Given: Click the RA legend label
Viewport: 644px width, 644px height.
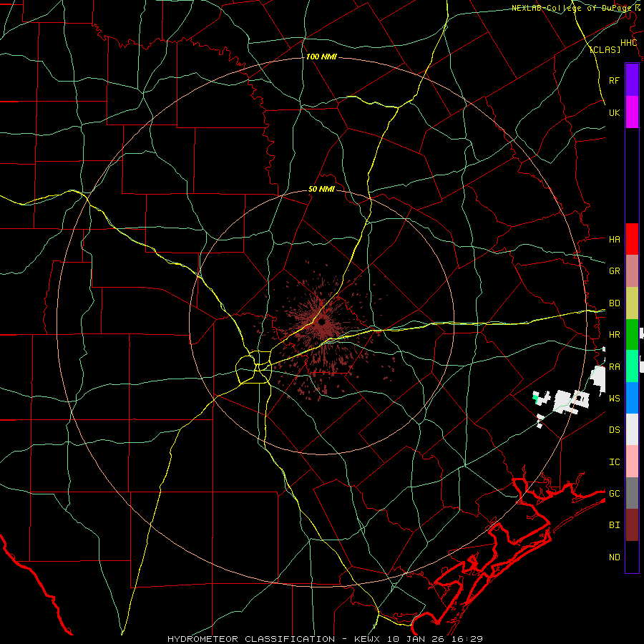Looking at the screenshot, I should (614, 366).
